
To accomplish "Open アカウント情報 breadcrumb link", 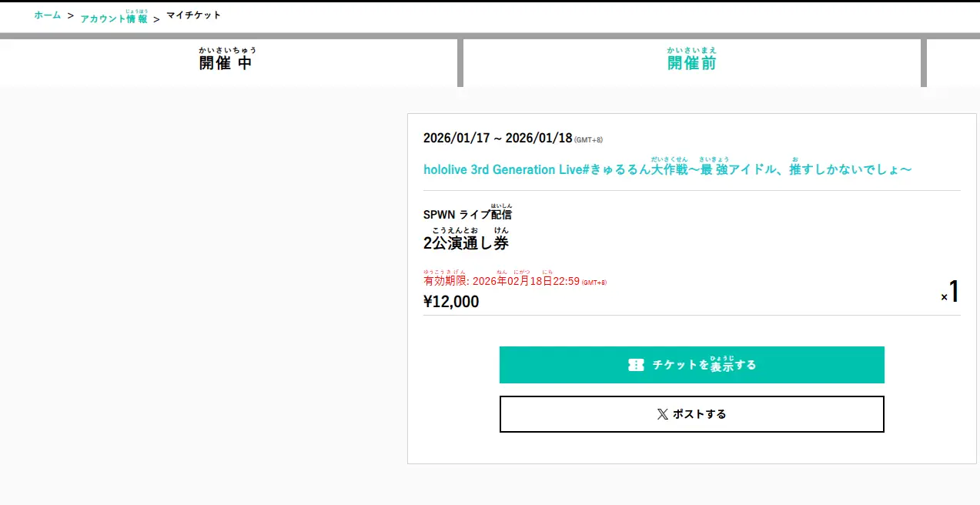I will 114,18.
